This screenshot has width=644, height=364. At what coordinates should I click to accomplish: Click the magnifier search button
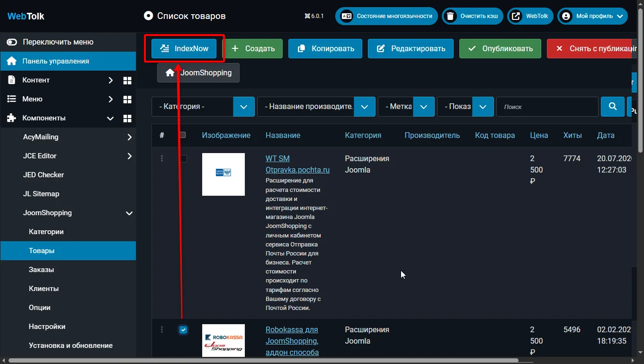coord(612,107)
